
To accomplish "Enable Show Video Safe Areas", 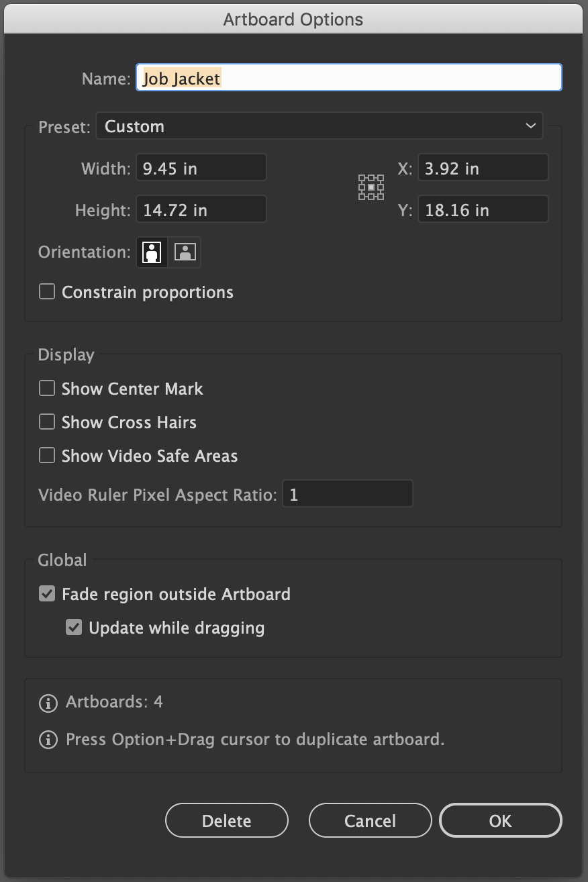I will tap(47, 455).
